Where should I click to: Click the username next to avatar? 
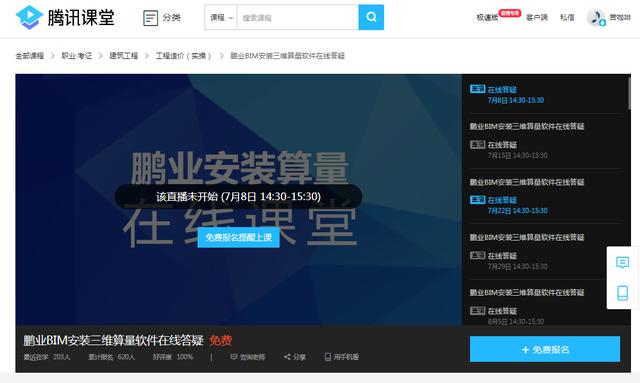[x=620, y=18]
